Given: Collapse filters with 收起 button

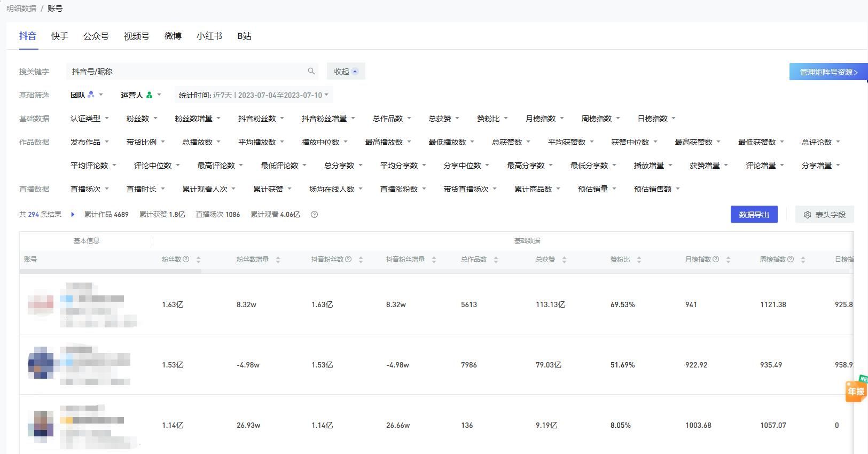Looking at the screenshot, I should [x=346, y=72].
